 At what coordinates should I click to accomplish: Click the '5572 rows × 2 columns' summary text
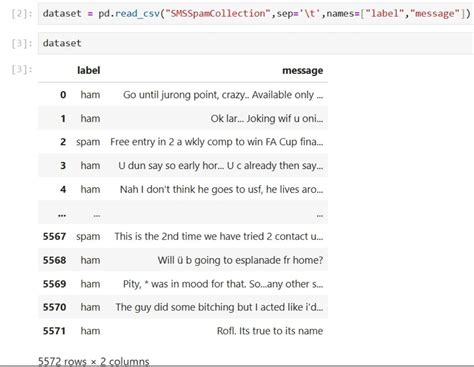coord(94,361)
